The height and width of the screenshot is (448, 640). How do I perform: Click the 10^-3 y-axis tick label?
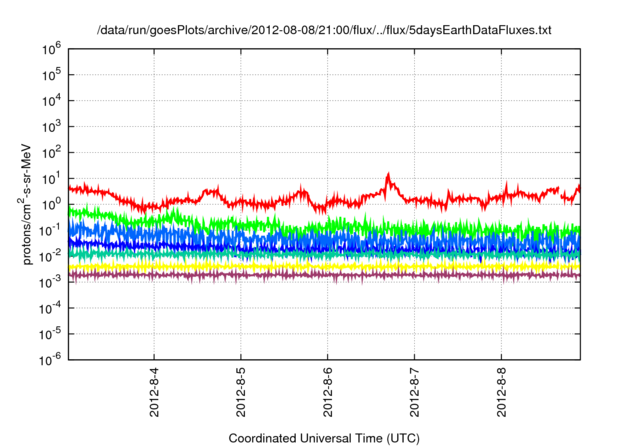pyautogui.click(x=51, y=282)
